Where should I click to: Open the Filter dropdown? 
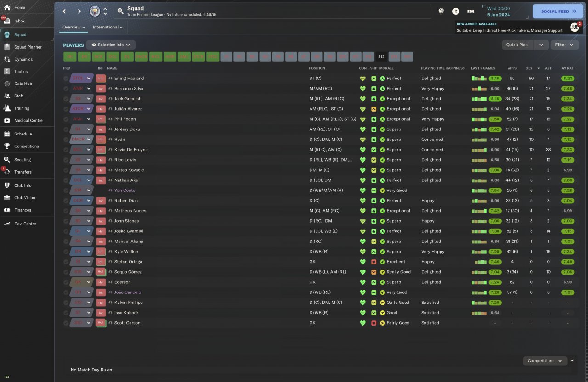[564, 45]
